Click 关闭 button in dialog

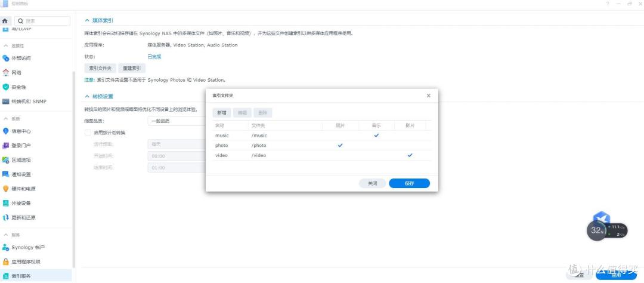373,183
